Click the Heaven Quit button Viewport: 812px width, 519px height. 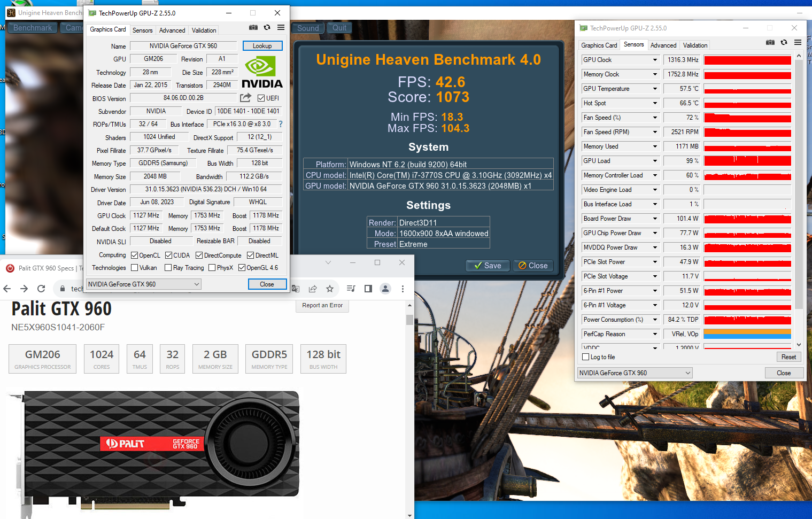pos(339,28)
